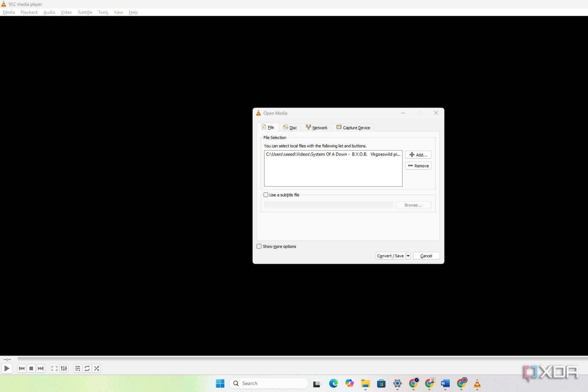Select the System Of A Down file entry
The image size is (588, 392).
[333, 154]
